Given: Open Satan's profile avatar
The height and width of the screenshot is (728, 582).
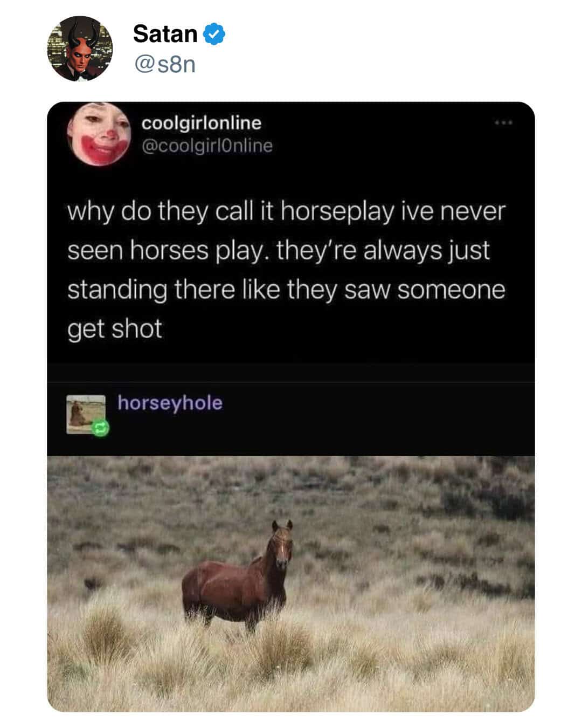Looking at the screenshot, I should 80,49.
